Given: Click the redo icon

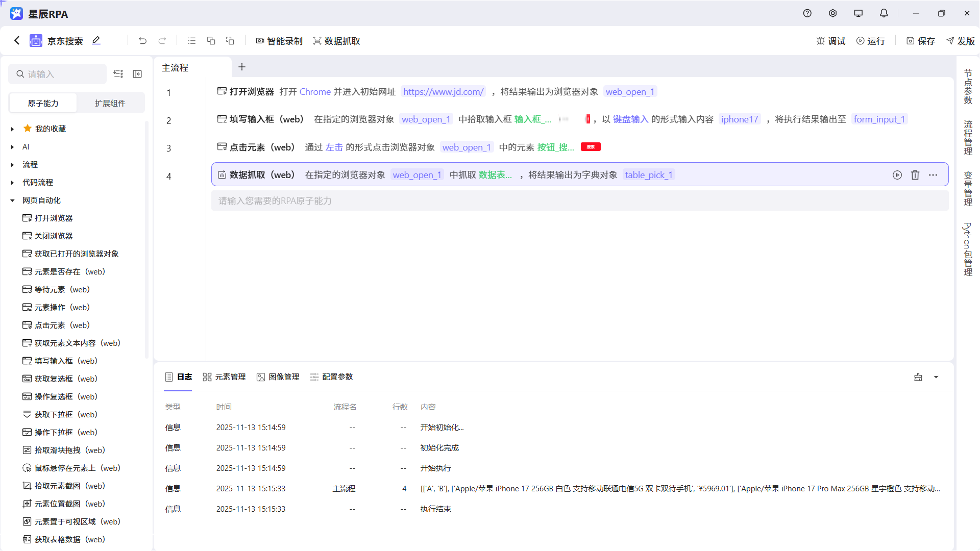Looking at the screenshot, I should (162, 41).
